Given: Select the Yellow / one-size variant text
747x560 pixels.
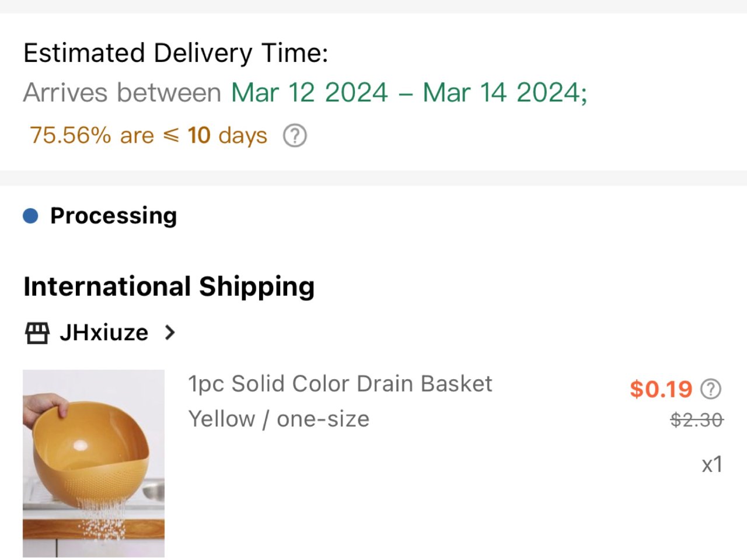Looking at the screenshot, I should point(279,419).
